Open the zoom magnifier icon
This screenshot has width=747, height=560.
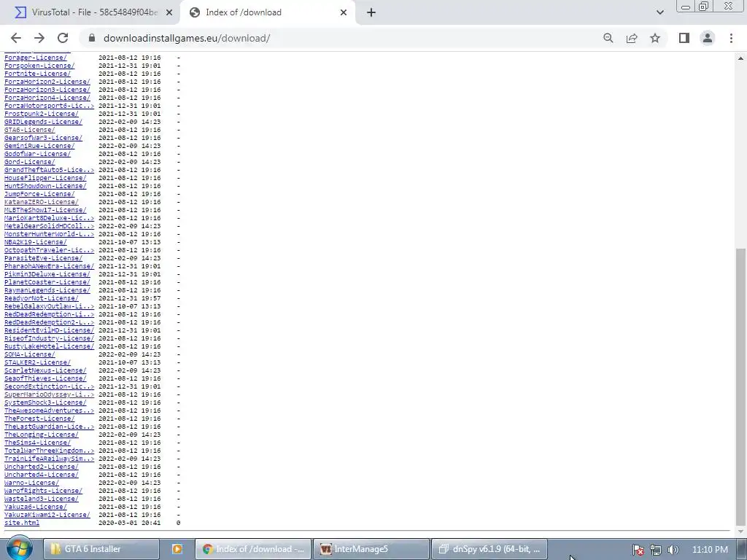tap(608, 38)
